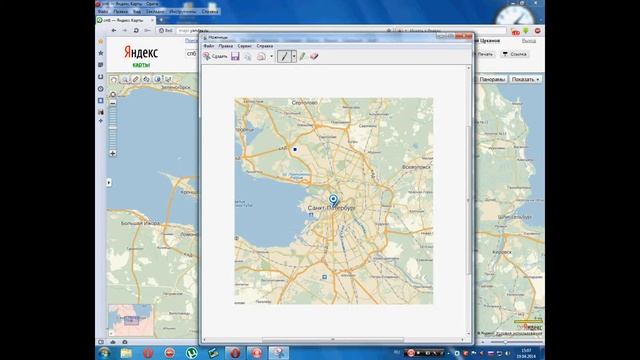The image size is (640, 360).
Task: Click the overview minimap thumbnail
Action: click(x=131, y=320)
